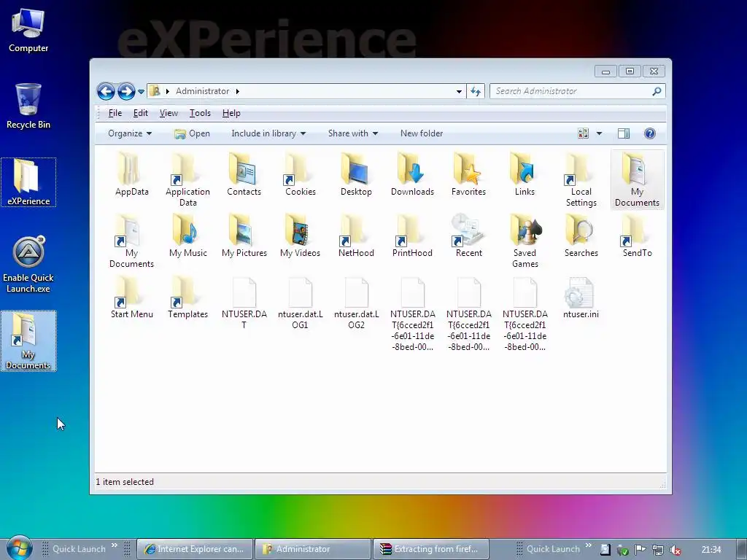Expand the root breadcrumb arrow before Administrator

click(167, 91)
